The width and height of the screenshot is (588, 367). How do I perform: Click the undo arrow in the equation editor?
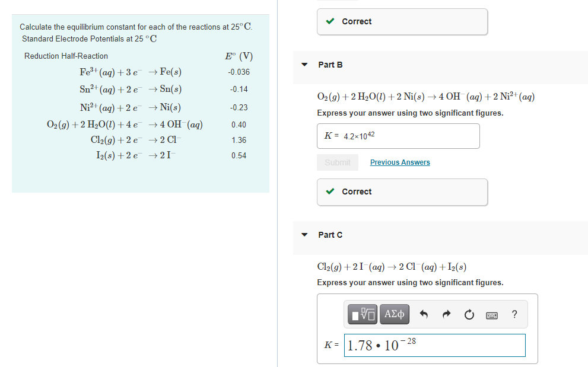click(x=422, y=314)
